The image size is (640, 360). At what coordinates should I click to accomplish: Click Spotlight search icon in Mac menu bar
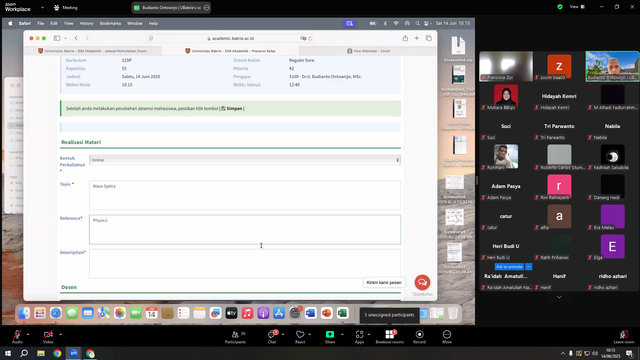click(417, 24)
